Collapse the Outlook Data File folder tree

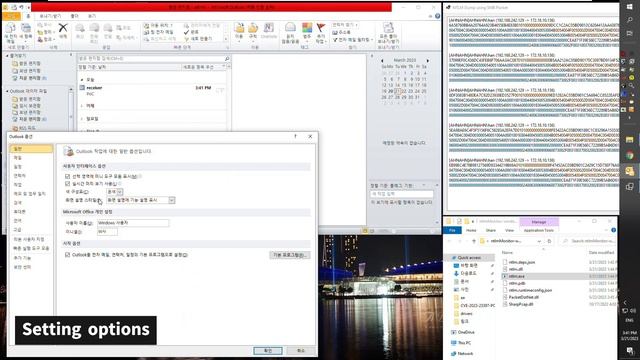(7, 91)
